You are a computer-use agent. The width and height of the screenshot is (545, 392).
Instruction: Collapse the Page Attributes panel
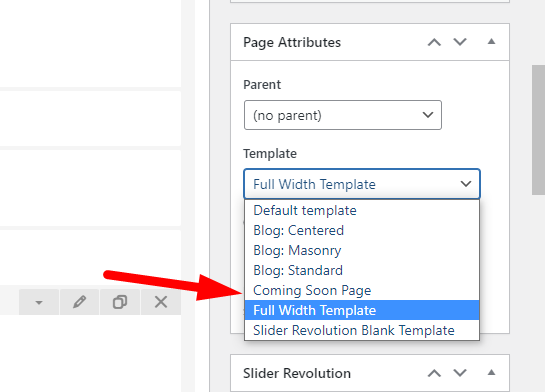click(x=491, y=42)
